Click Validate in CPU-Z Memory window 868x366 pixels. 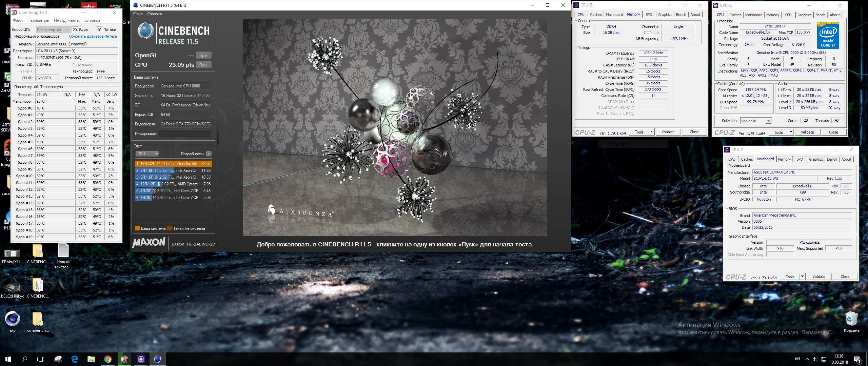tap(668, 132)
